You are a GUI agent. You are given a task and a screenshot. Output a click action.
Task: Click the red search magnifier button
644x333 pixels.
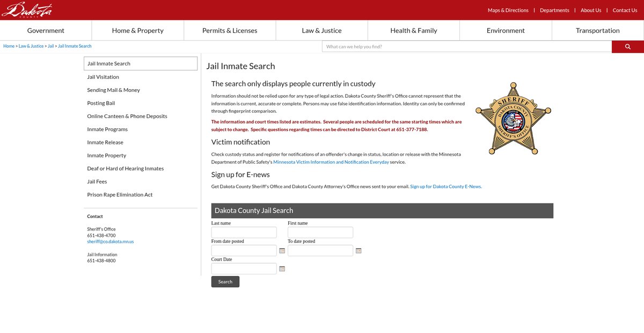coord(627,47)
